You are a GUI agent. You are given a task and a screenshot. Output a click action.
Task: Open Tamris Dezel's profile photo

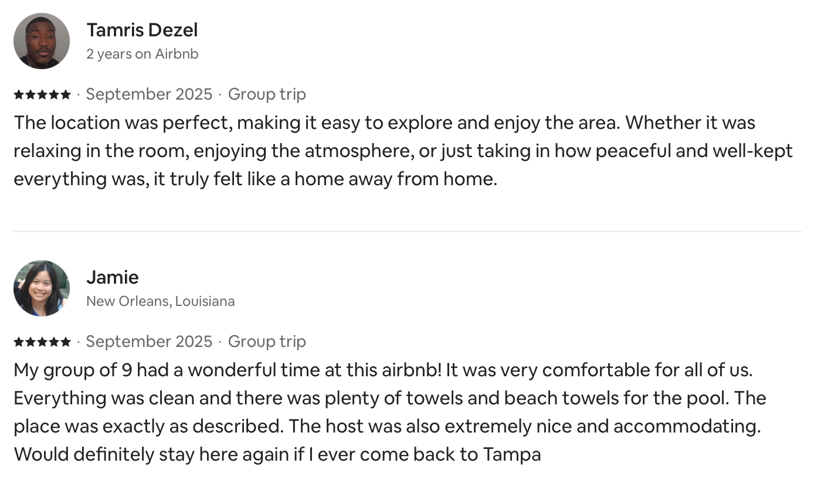pyautogui.click(x=42, y=41)
